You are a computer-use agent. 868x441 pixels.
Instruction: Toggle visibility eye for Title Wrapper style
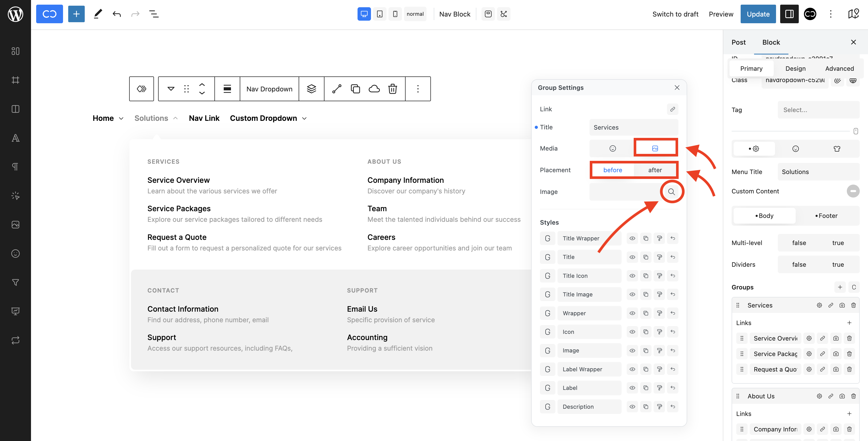coord(632,239)
